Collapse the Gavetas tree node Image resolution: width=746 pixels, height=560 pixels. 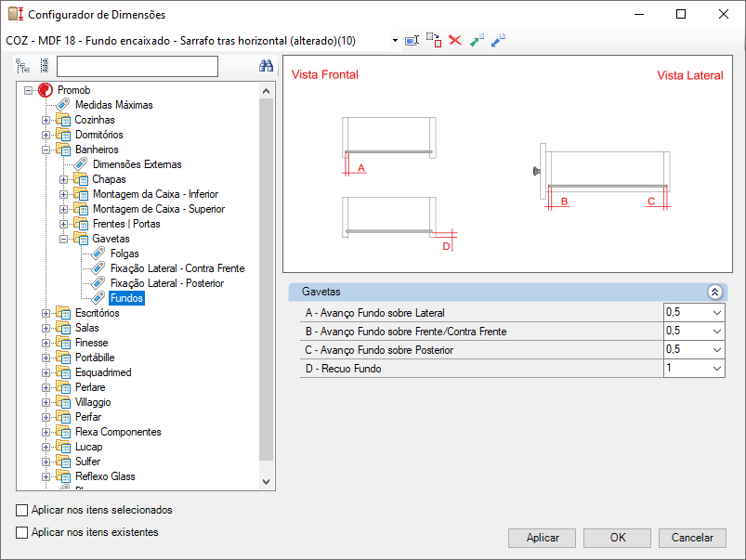pyautogui.click(x=63, y=239)
